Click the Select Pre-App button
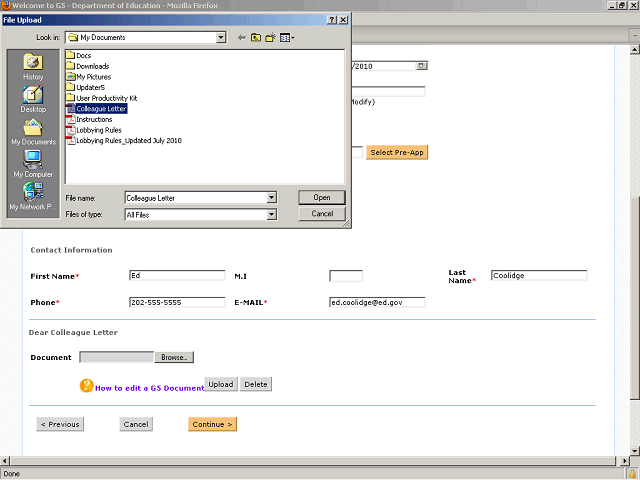The width and height of the screenshot is (640, 480). tap(397, 152)
